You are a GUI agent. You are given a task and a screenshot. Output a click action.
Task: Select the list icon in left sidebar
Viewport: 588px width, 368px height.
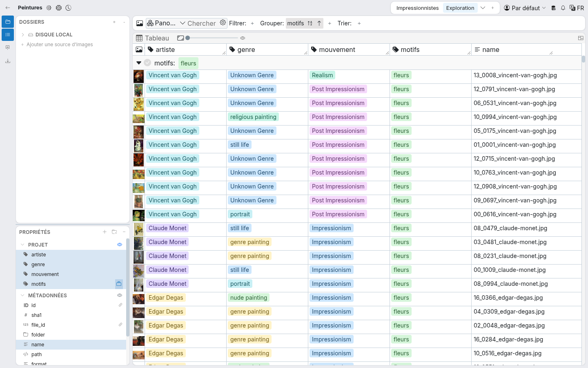[8, 35]
